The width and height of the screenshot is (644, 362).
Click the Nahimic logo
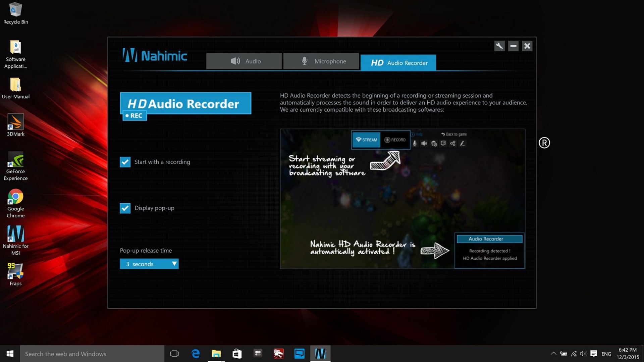click(155, 55)
